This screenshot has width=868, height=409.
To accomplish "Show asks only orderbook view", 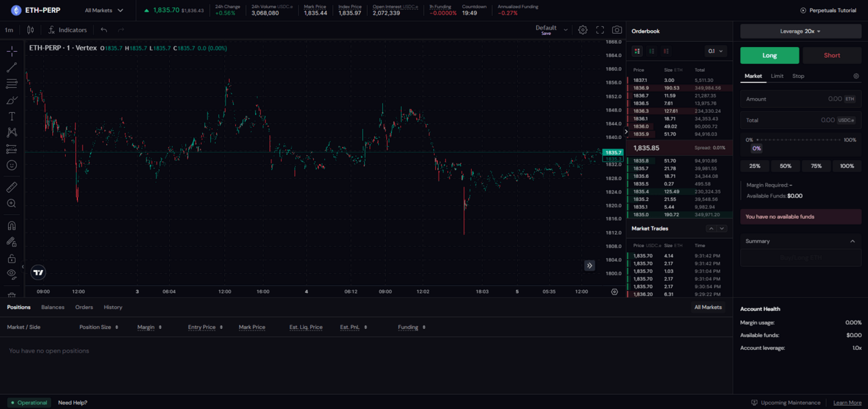I will coord(666,51).
